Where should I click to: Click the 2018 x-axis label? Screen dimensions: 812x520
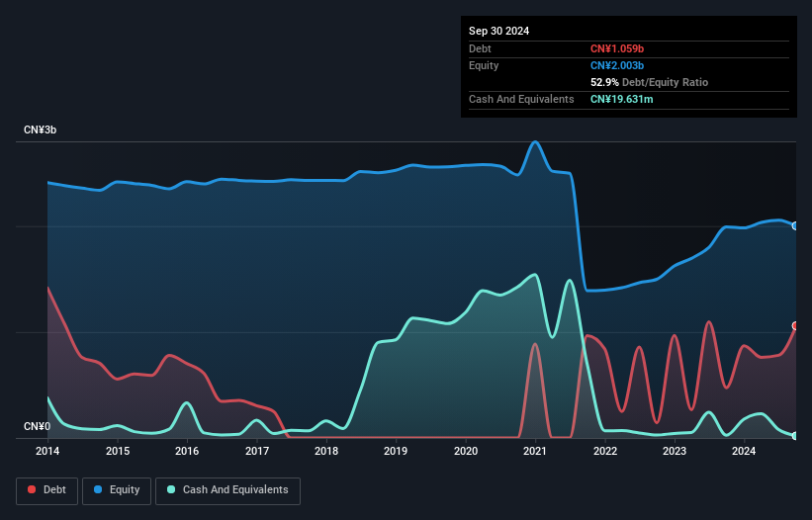click(326, 451)
